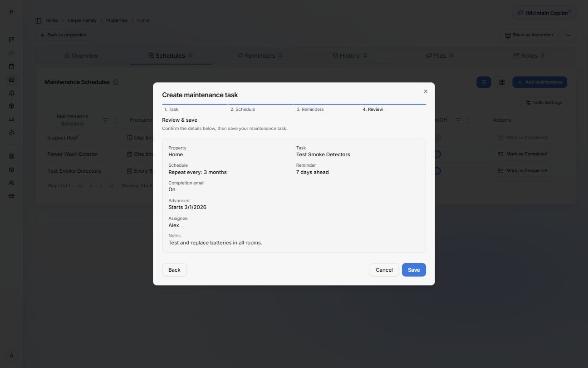The width and height of the screenshot is (588, 368).
Task: Open the pet paw icon in sidebar
Action: pyautogui.click(x=11, y=132)
